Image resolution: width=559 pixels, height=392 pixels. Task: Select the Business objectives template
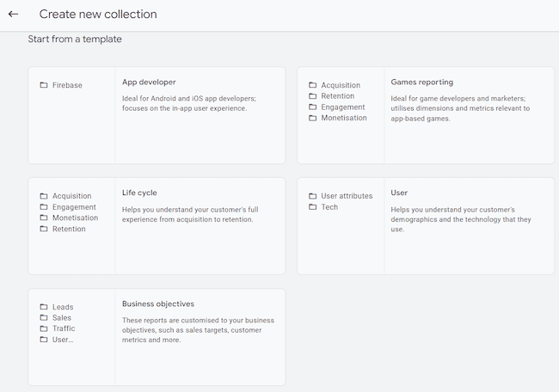[x=158, y=304]
